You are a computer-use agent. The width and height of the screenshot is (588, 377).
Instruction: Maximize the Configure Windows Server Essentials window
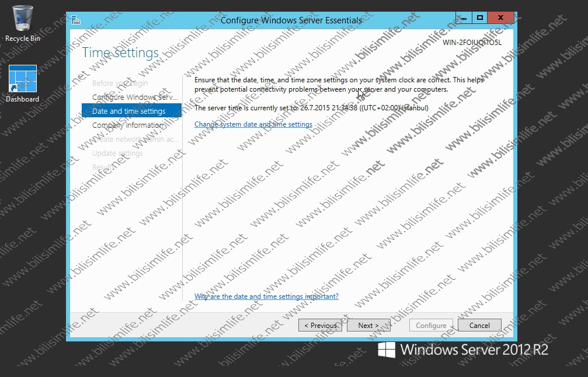tap(479, 18)
